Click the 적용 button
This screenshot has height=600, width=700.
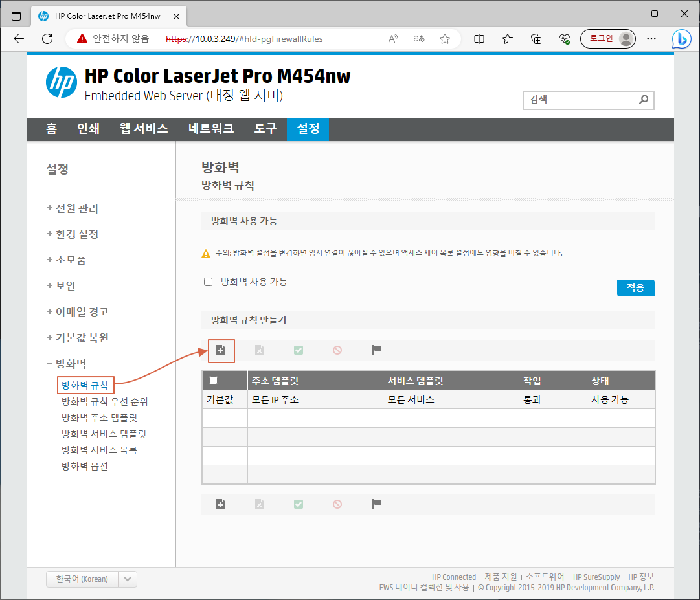(x=636, y=288)
